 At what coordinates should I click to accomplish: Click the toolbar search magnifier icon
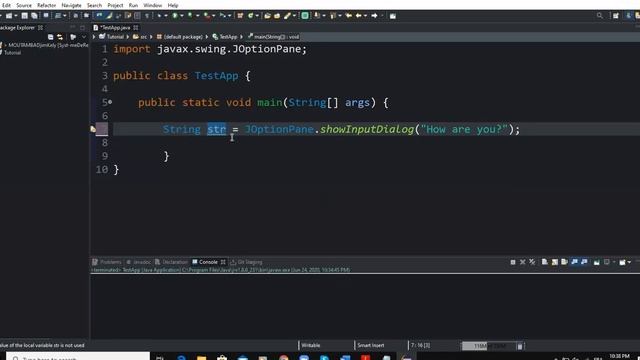coord(600,16)
